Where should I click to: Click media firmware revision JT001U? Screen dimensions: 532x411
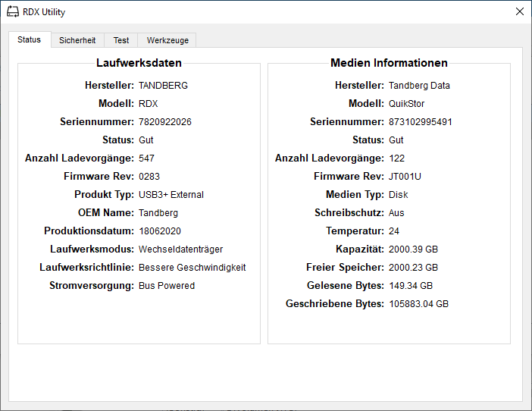405,177
